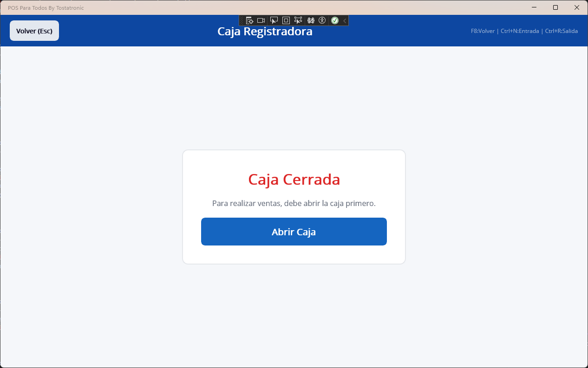Click the Caja Cerrada heading text

click(294, 180)
